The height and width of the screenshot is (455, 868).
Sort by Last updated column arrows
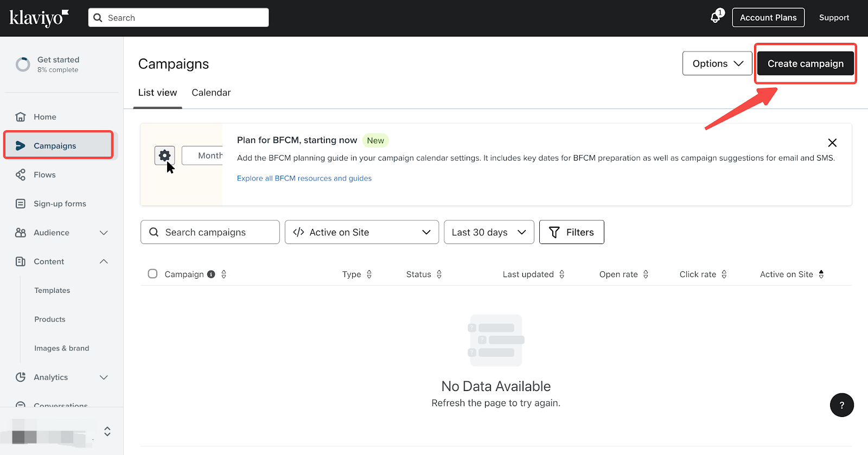click(x=561, y=274)
